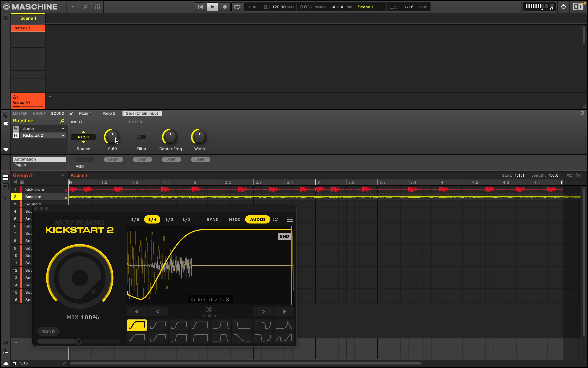Select the Group A1 pad
Image resolution: width=588 pixels, height=368 pixels.
pyautogui.click(x=28, y=101)
